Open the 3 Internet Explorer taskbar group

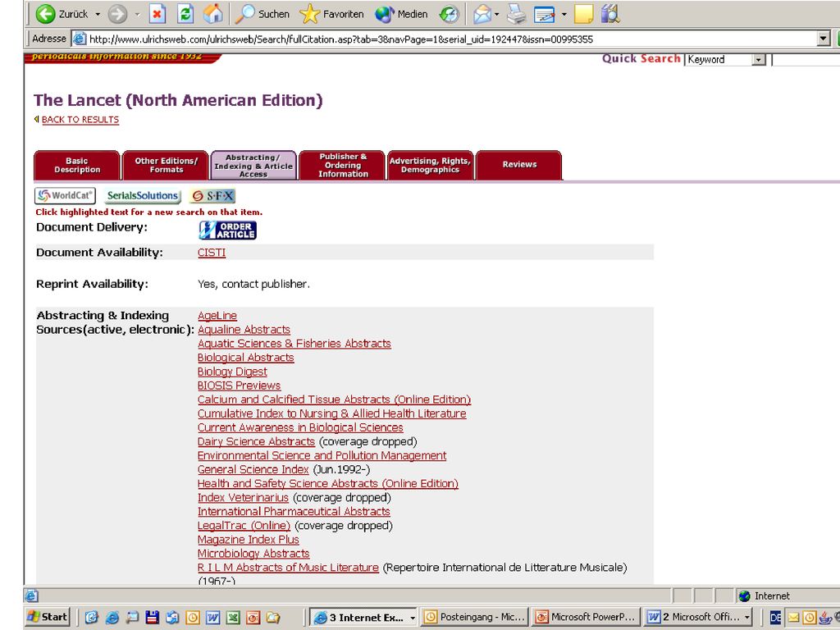pos(364,618)
